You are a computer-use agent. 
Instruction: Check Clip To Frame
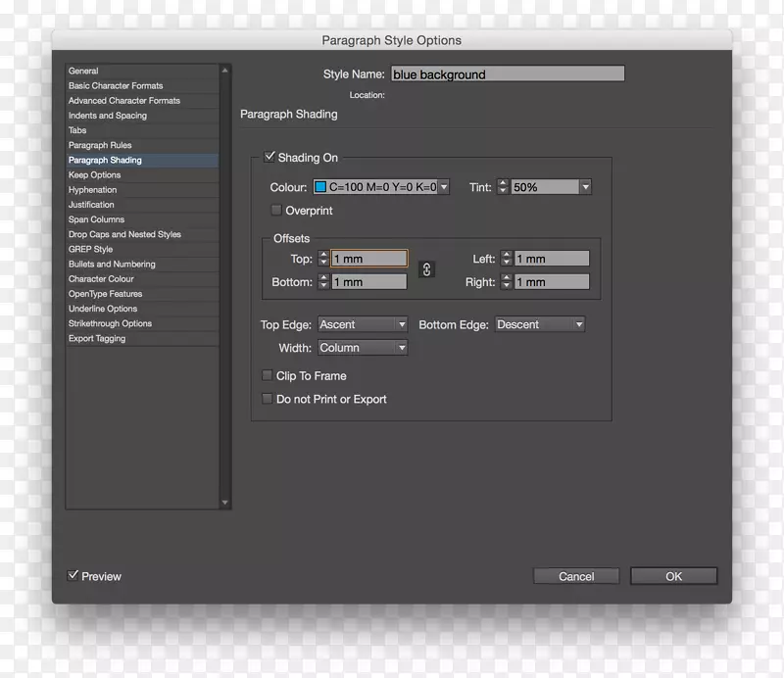tap(267, 374)
